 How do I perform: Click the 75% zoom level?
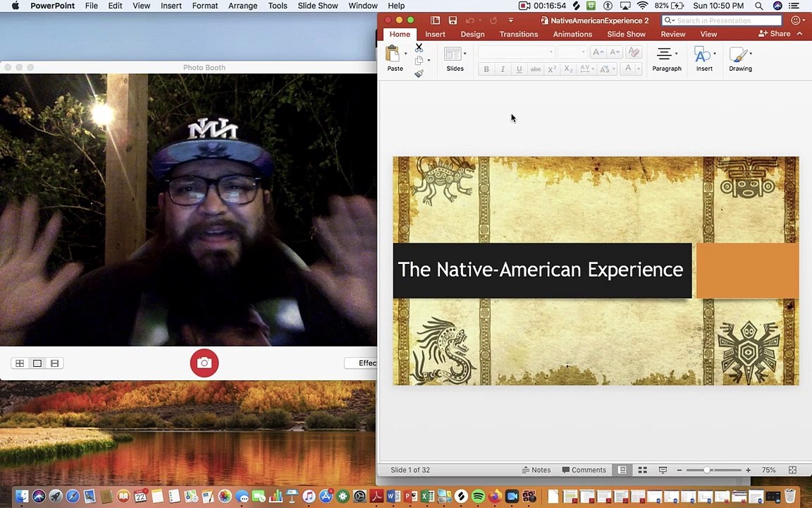768,470
